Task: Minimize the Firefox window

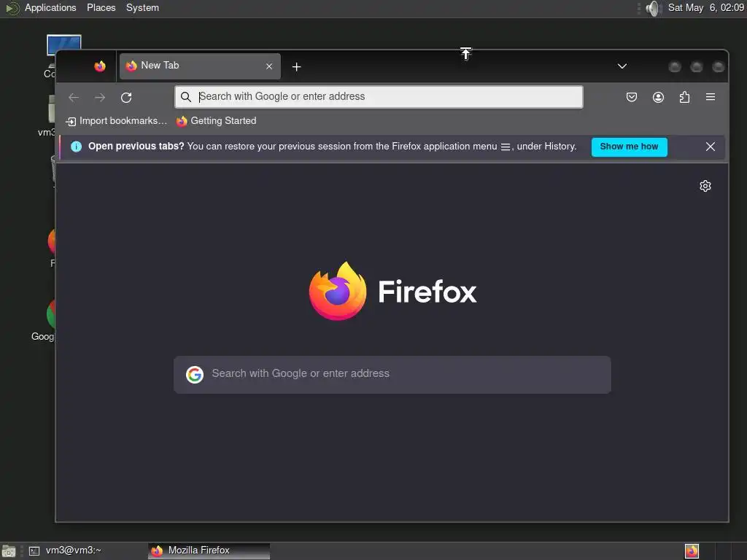Action: point(674,66)
